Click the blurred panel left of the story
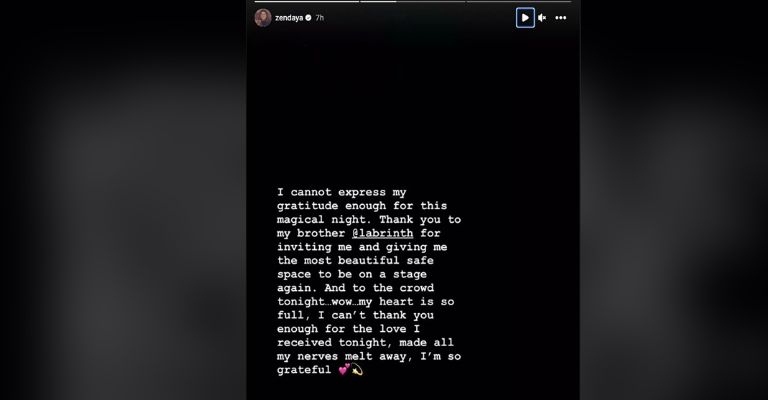This screenshot has width=768, height=400. 123,200
